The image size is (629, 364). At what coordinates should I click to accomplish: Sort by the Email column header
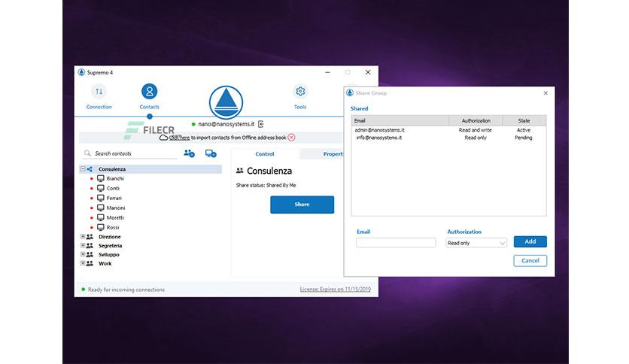click(x=400, y=120)
